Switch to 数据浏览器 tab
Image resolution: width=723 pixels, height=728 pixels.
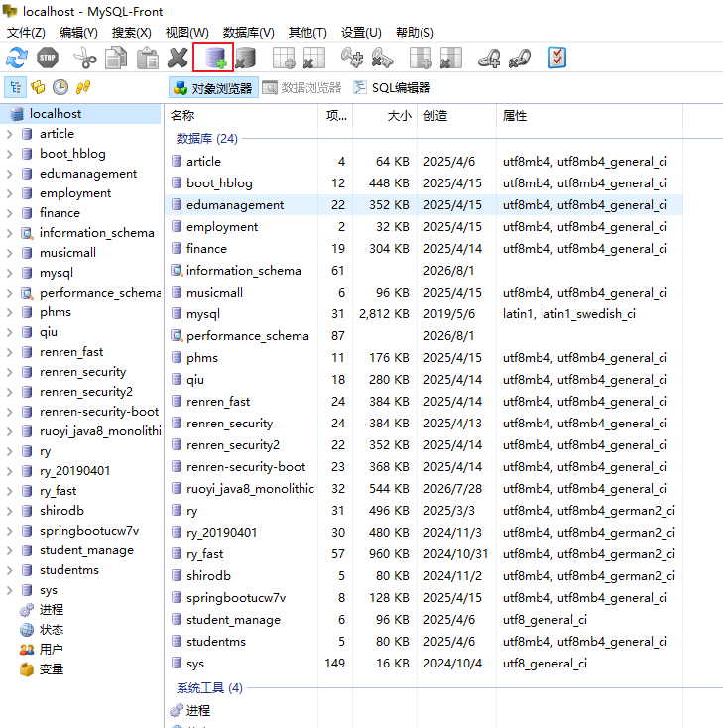point(302,87)
